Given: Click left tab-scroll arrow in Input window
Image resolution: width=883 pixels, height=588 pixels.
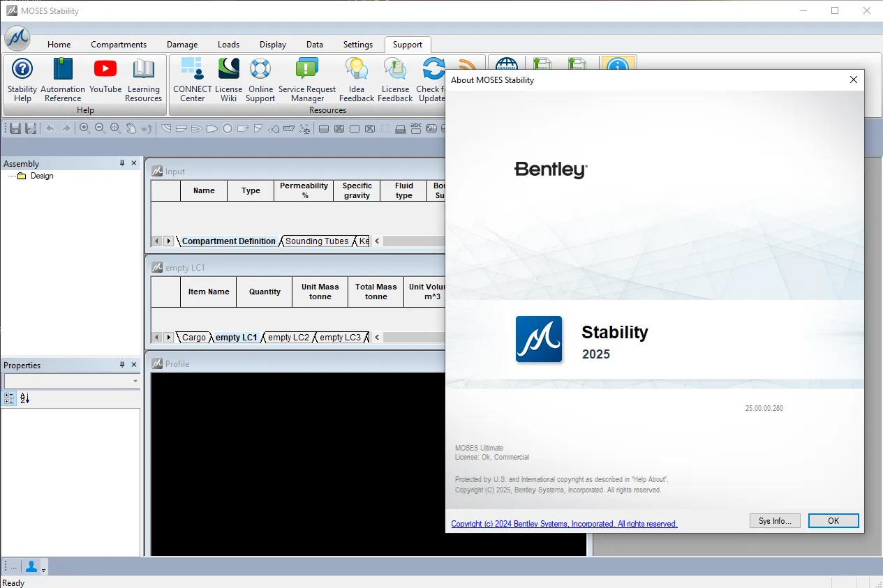Looking at the screenshot, I should 157,241.
